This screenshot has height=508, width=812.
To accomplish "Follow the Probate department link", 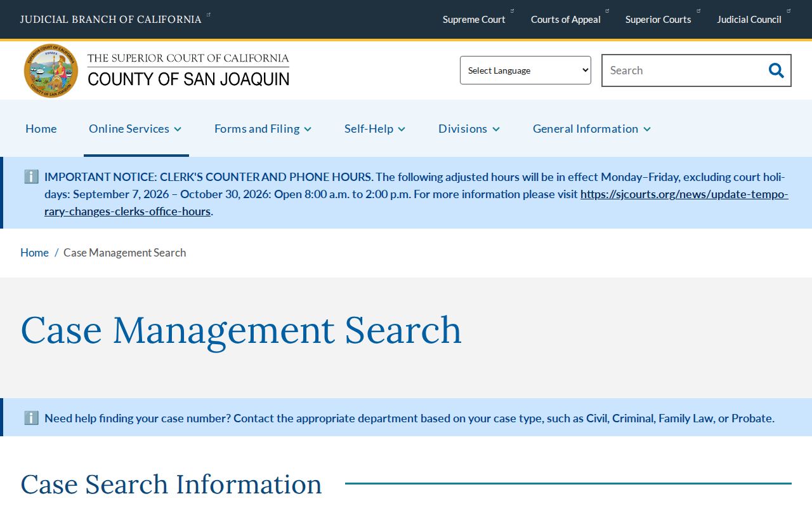I will coord(752,418).
